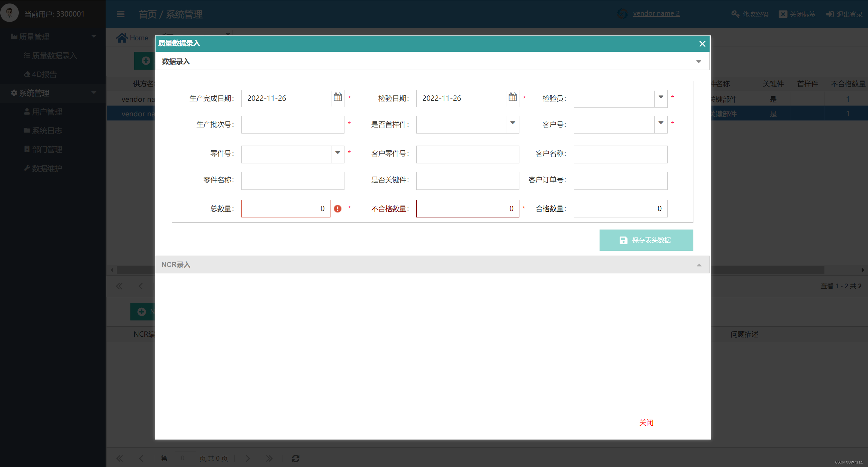Focus the 检验日期 date field
Screen dimensions: 868x467
(x=461, y=98)
